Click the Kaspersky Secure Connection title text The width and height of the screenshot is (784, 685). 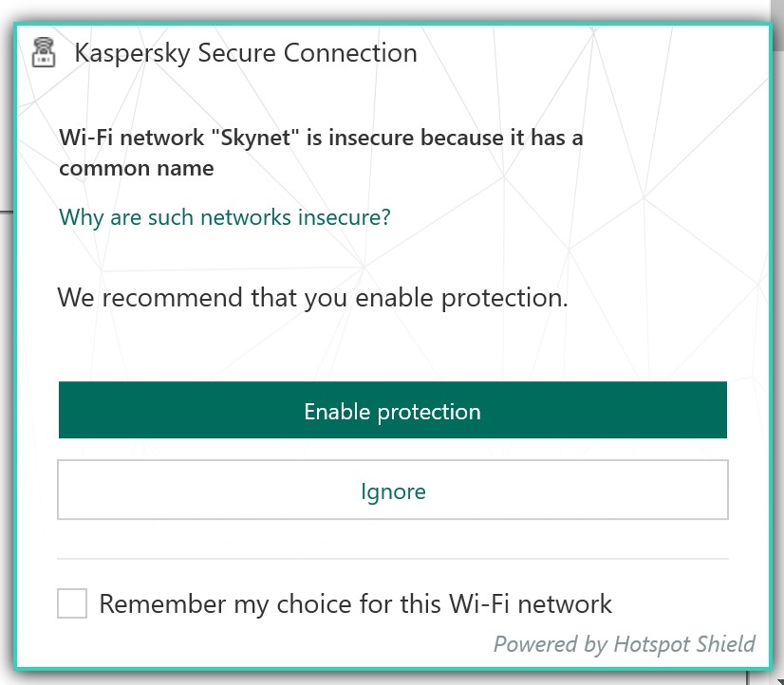(x=246, y=52)
